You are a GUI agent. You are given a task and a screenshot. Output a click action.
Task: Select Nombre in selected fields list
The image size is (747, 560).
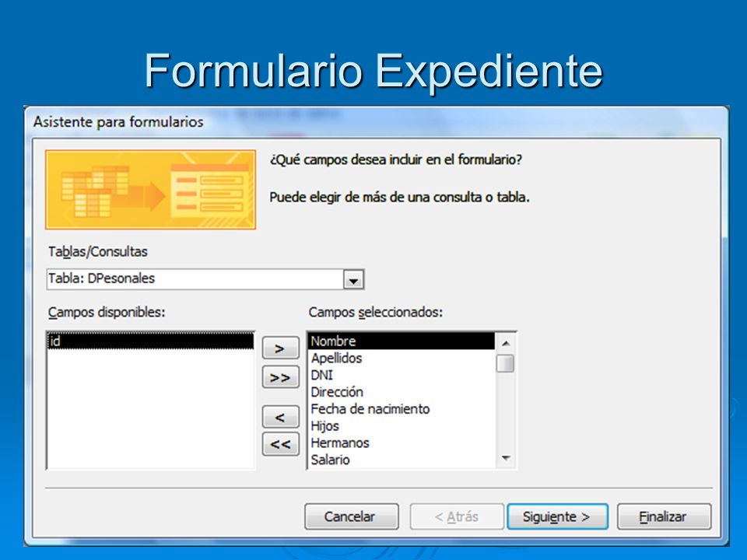tap(402, 341)
